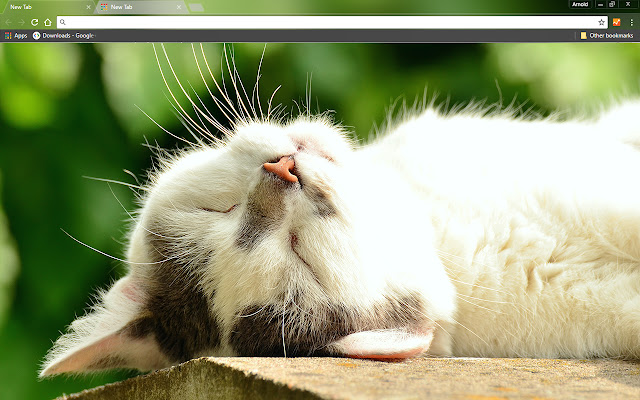Screen dimensions: 640x400
Task: Reload the current page
Action: [35, 22]
